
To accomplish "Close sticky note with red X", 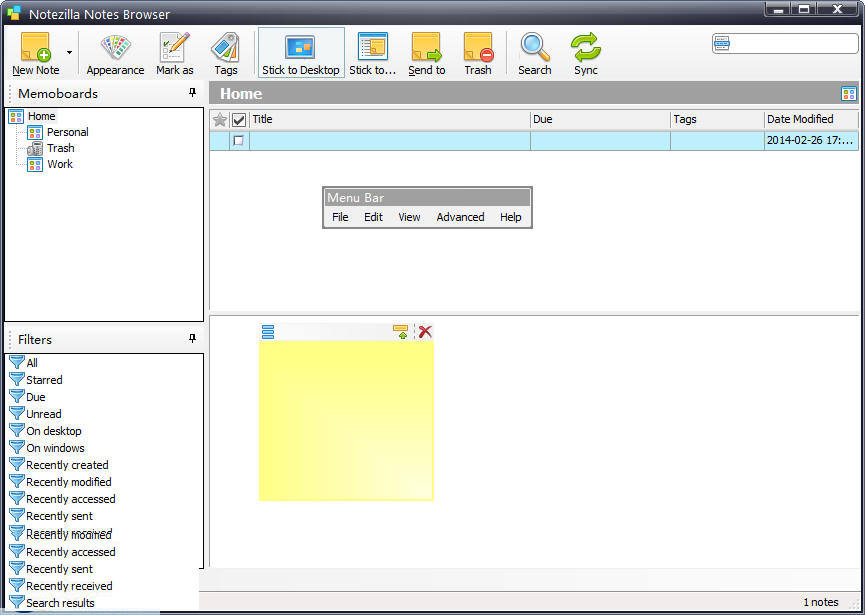I will tap(425, 331).
